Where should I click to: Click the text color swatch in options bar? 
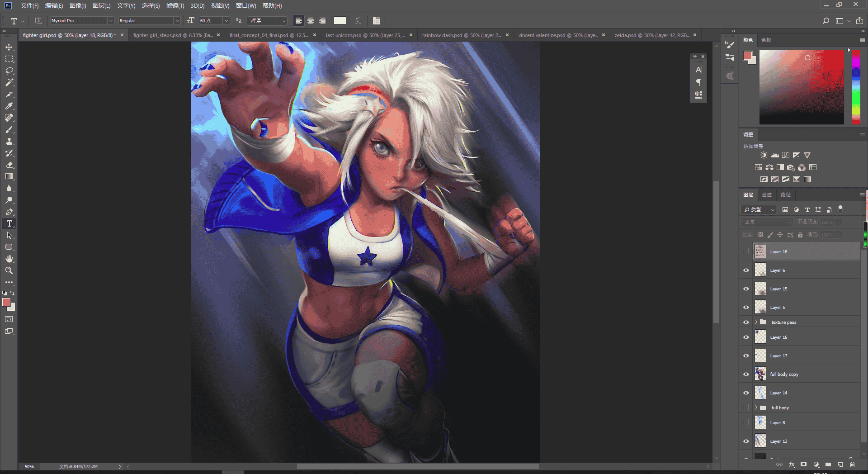(340, 21)
